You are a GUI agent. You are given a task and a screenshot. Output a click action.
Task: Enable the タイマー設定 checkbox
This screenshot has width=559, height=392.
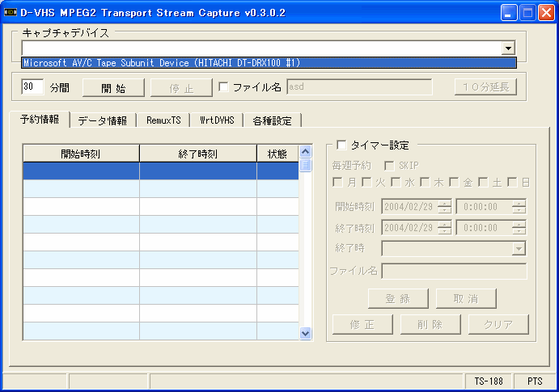(x=341, y=145)
